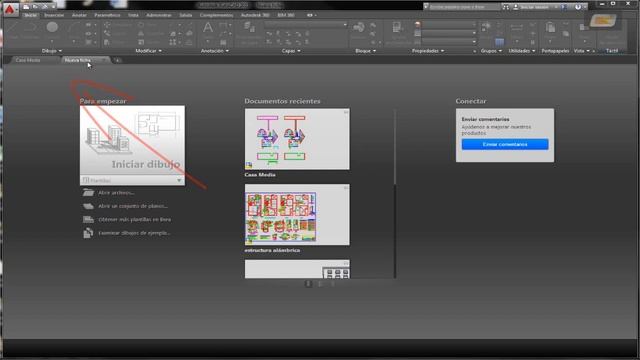Open the BIM 360 ribbon tab
The height and width of the screenshot is (360, 640).
click(x=286, y=15)
